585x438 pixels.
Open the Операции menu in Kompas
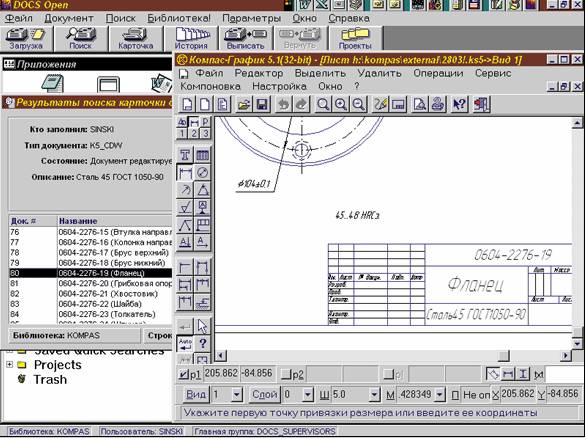click(438, 73)
